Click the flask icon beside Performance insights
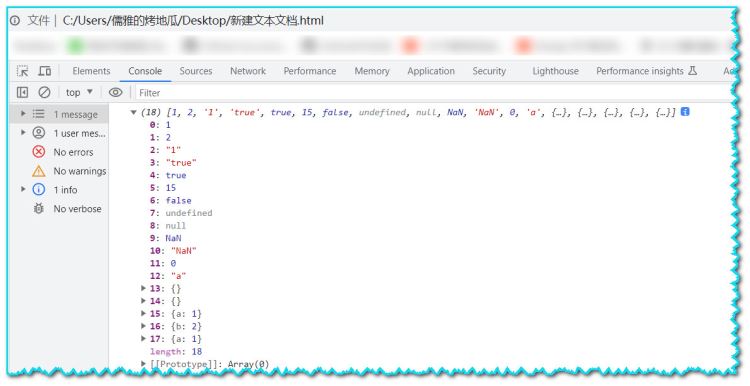Screen dimensions: 750x386 692,71
